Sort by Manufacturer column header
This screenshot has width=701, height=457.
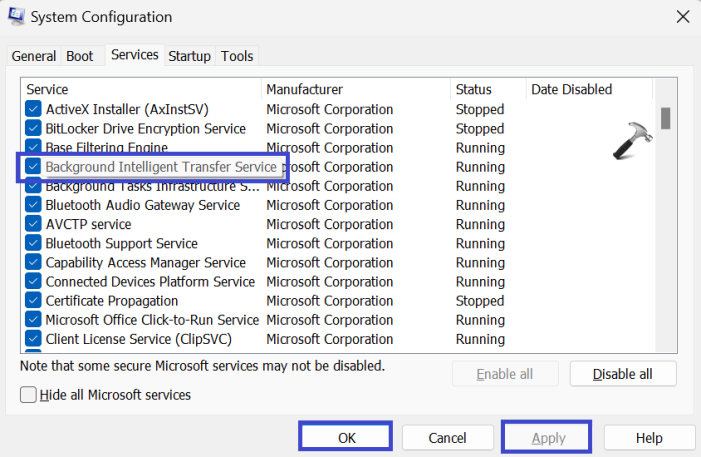click(355, 89)
